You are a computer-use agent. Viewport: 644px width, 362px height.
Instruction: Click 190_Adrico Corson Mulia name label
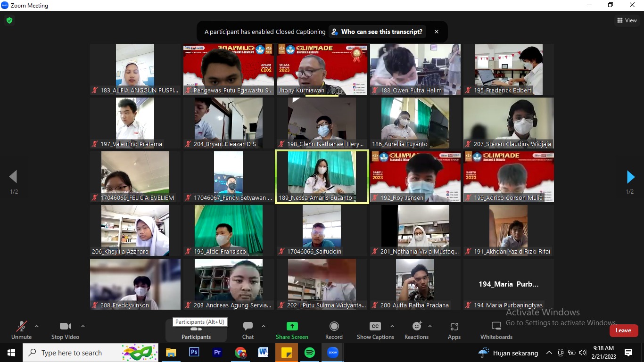tap(504, 197)
